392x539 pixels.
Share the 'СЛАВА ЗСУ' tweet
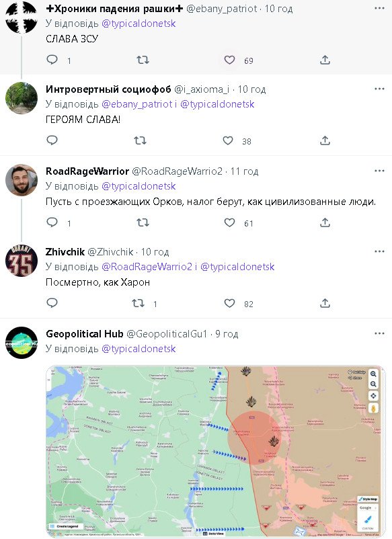pyautogui.click(x=325, y=60)
